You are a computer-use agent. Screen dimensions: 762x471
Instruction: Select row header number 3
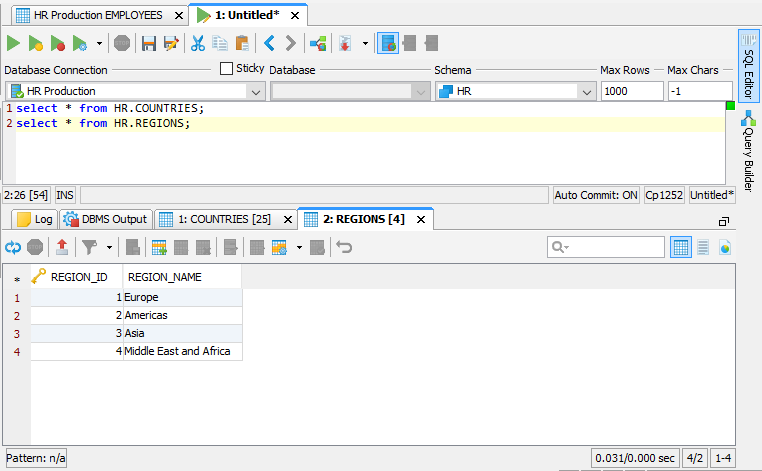(17, 334)
